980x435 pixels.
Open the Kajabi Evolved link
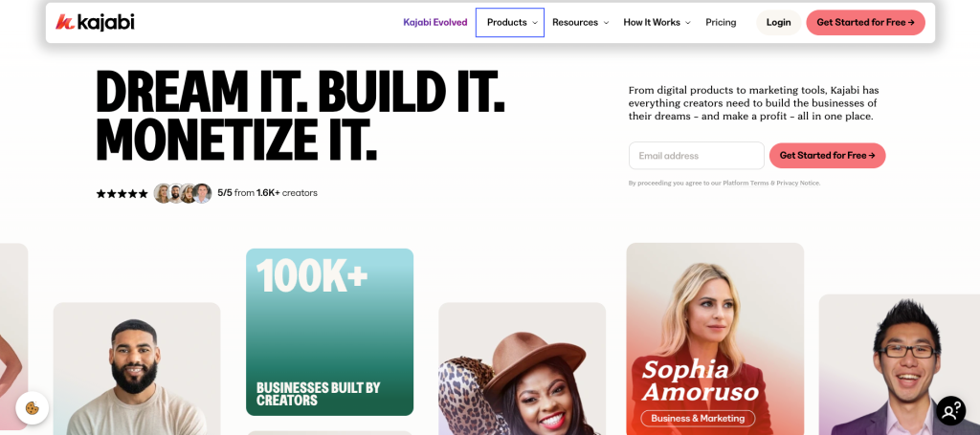coord(435,23)
